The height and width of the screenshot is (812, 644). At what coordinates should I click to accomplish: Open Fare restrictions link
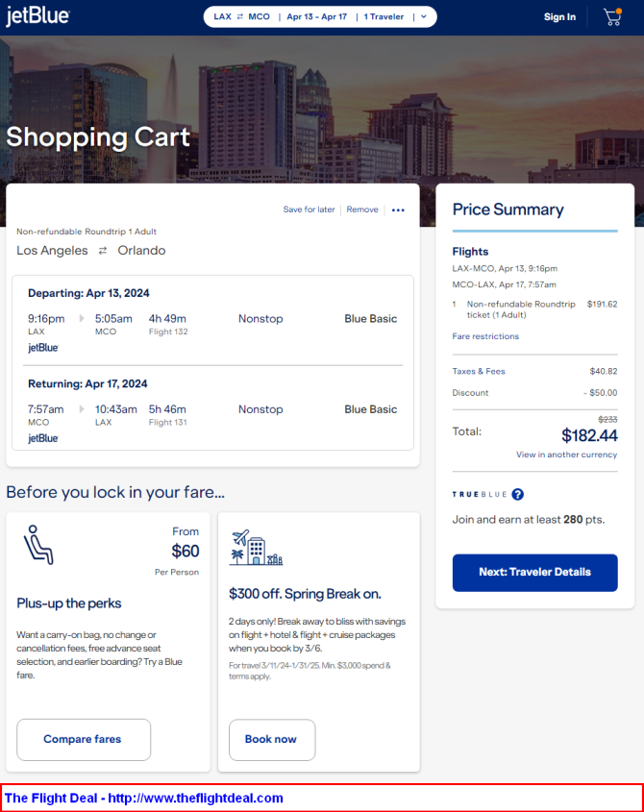(x=485, y=336)
